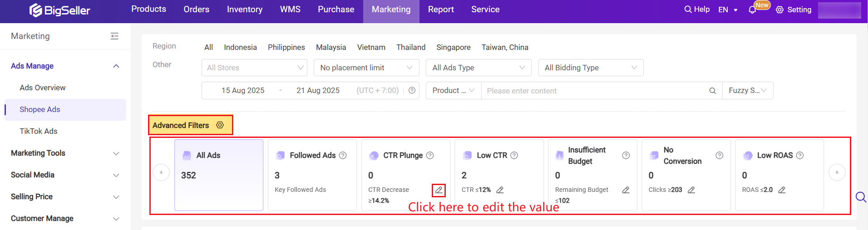Open the Products menu
This screenshot has height=230, width=868.
[x=148, y=9]
